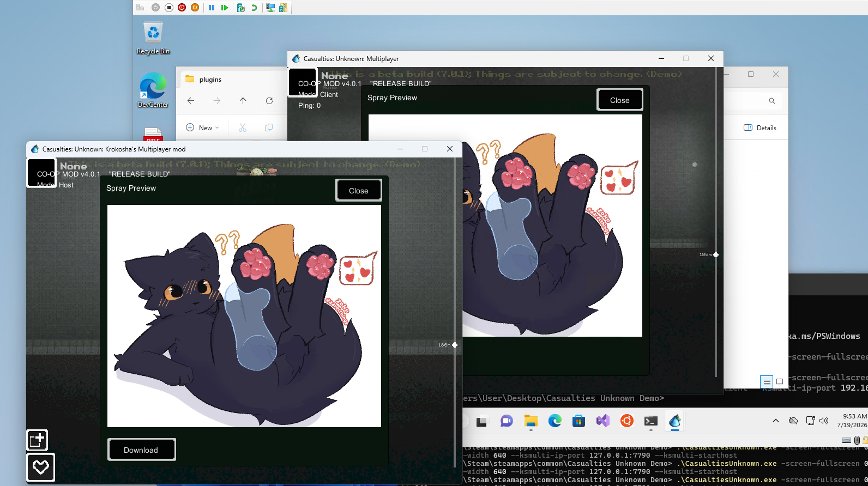Image resolution: width=868 pixels, height=486 pixels.
Task: Select the plugins tab in File Explorer
Action: pos(211,80)
